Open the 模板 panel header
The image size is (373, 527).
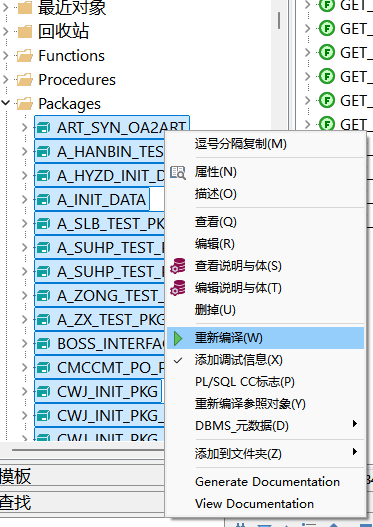tap(82, 476)
